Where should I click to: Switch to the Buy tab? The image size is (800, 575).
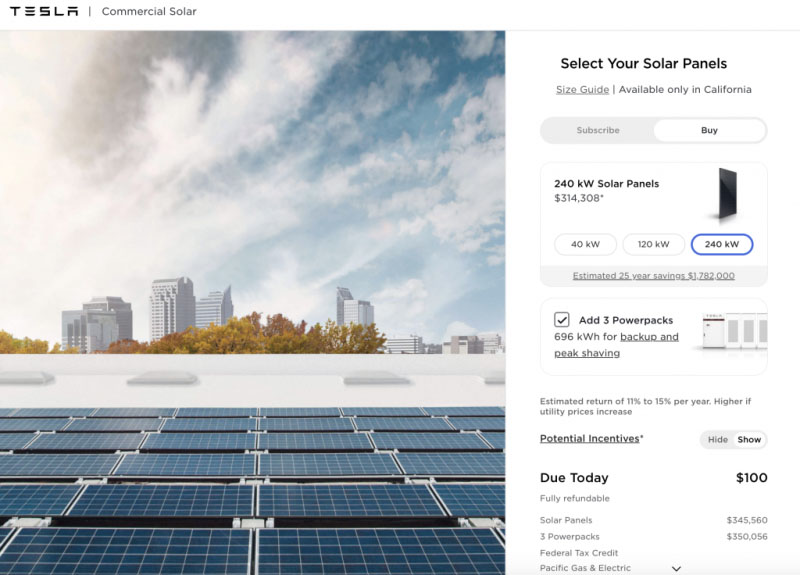[x=709, y=130]
